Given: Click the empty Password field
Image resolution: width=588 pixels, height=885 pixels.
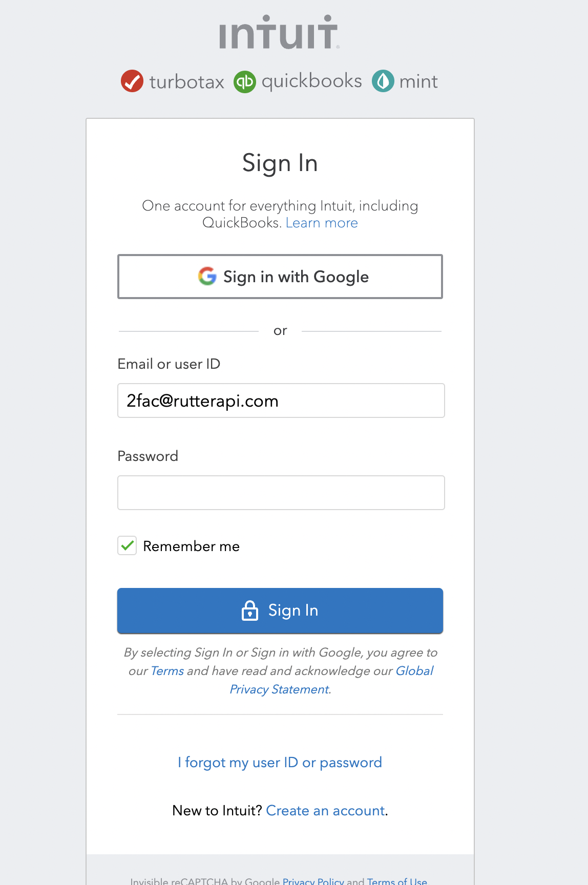Looking at the screenshot, I should tap(281, 492).
